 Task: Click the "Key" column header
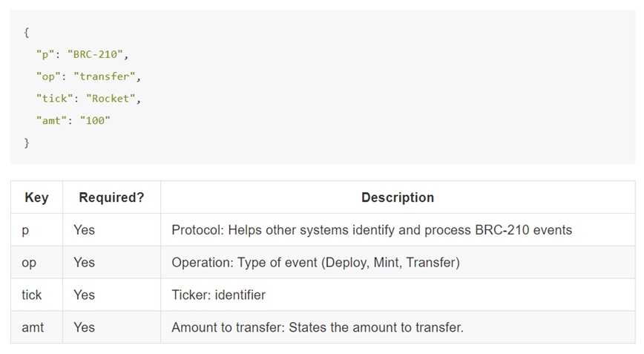[36, 197]
